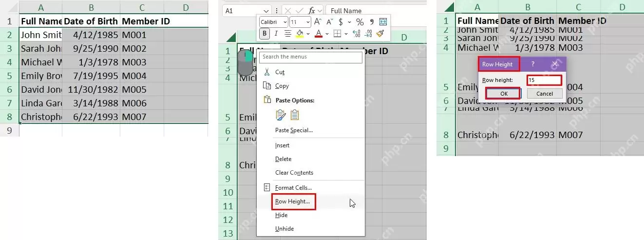This screenshot has height=240, width=644.
Task: Toggle Italic formatting in mini toolbar
Action: (276, 34)
